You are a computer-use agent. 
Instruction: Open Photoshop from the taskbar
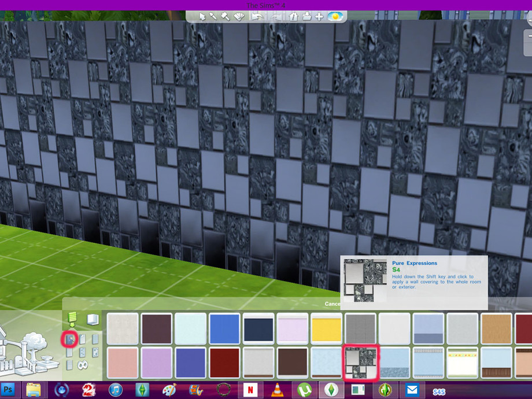coord(10,391)
